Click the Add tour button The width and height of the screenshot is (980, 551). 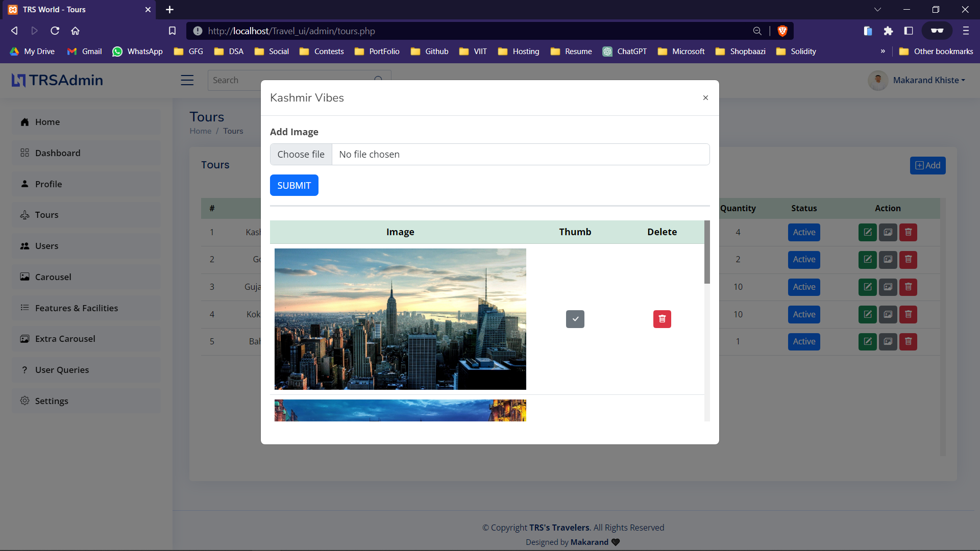pyautogui.click(x=927, y=165)
